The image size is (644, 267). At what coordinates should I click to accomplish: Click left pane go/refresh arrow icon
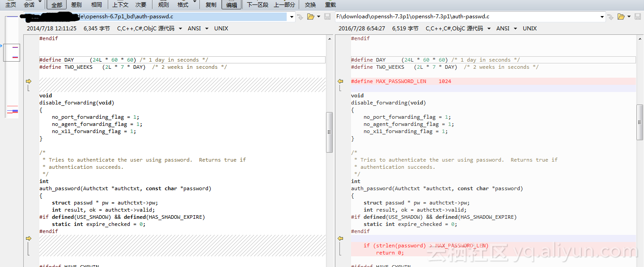coord(300,17)
